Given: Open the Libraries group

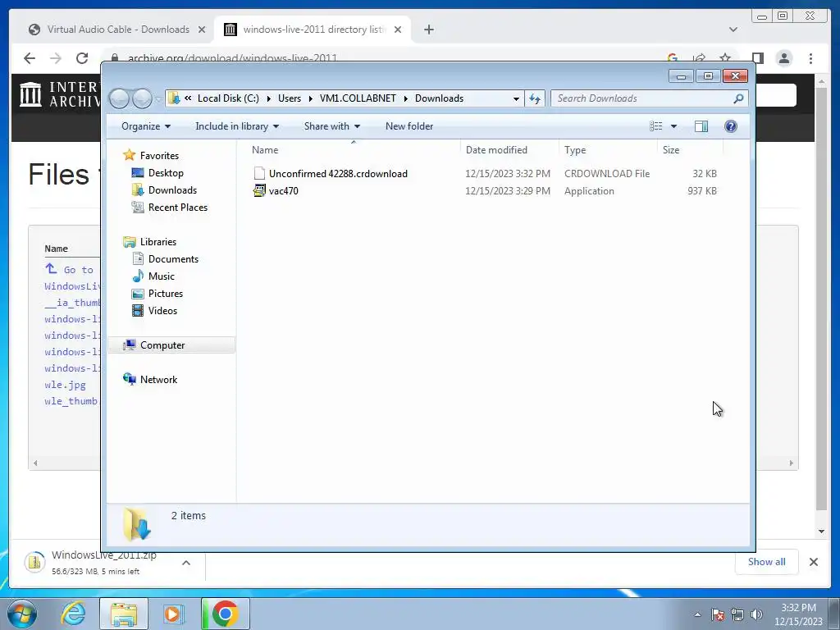Looking at the screenshot, I should coord(158,242).
